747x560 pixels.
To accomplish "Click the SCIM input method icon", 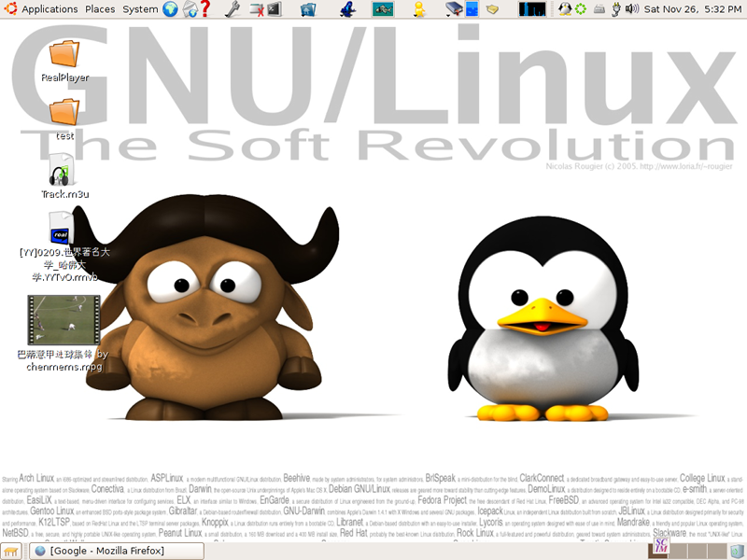I will click(661, 546).
